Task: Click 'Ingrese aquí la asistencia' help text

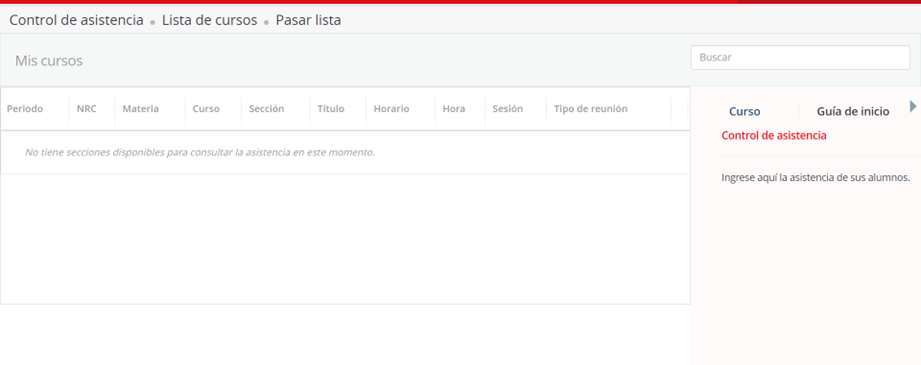Action: (x=815, y=178)
